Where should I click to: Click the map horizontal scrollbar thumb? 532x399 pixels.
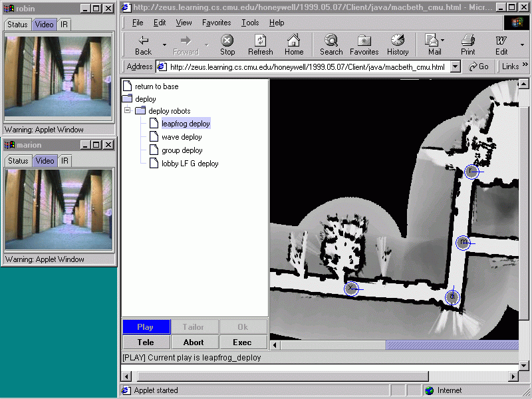451,346
